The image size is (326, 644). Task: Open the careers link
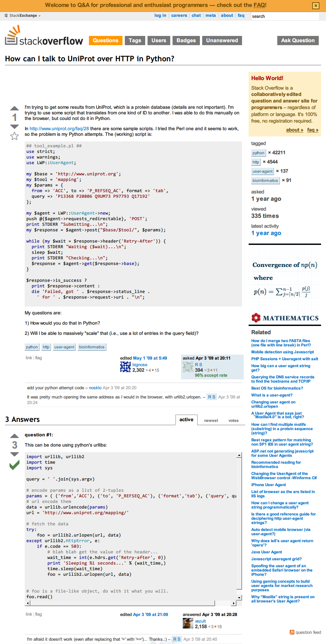179,15
